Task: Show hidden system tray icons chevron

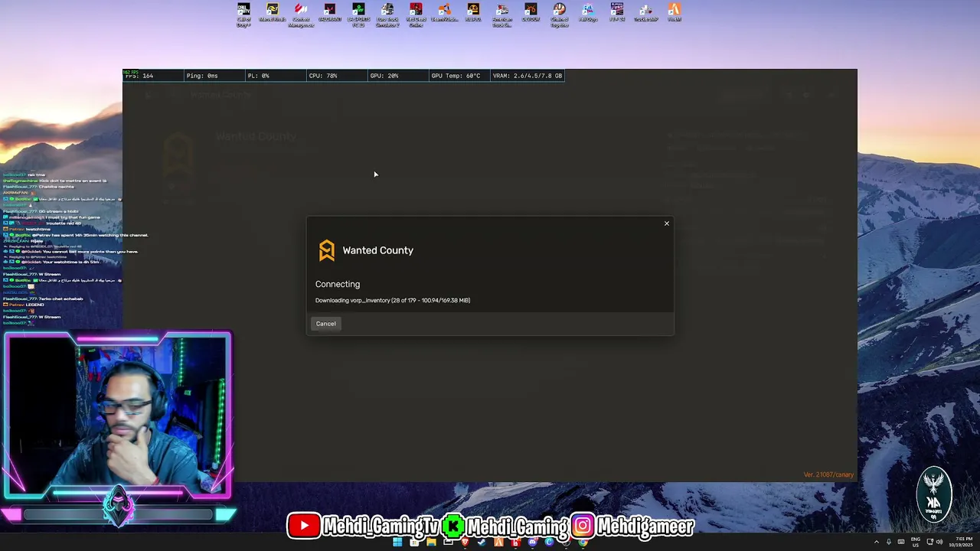Action: pyautogui.click(x=877, y=542)
